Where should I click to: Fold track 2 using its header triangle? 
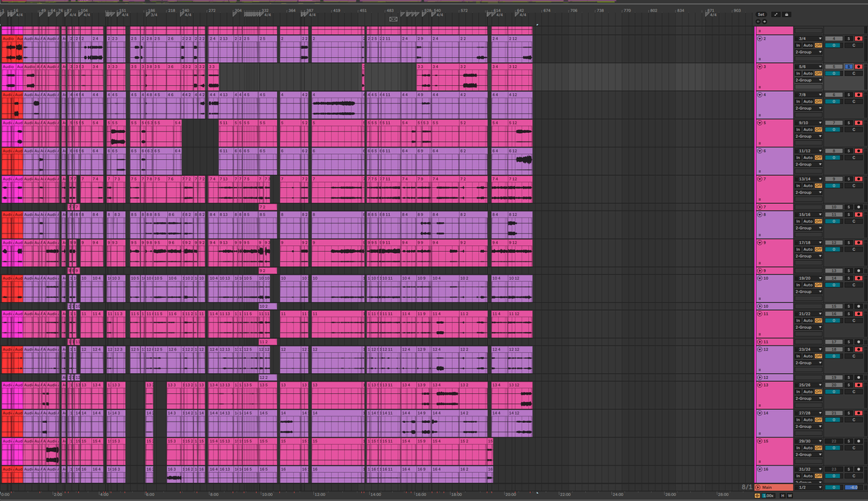tap(760, 38)
